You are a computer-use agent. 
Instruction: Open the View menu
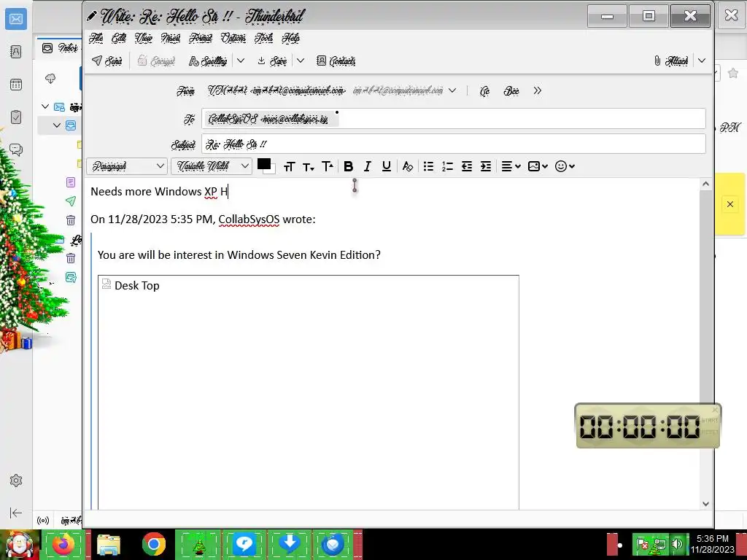click(144, 38)
